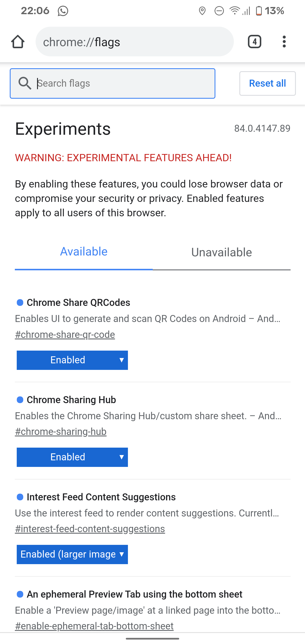Tap the Do Not Disturb status icon

(219, 11)
